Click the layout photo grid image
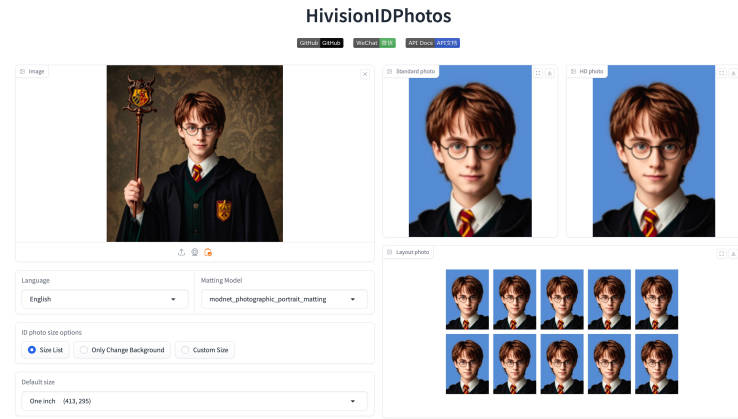This screenshot has width=738, height=419. click(562, 331)
